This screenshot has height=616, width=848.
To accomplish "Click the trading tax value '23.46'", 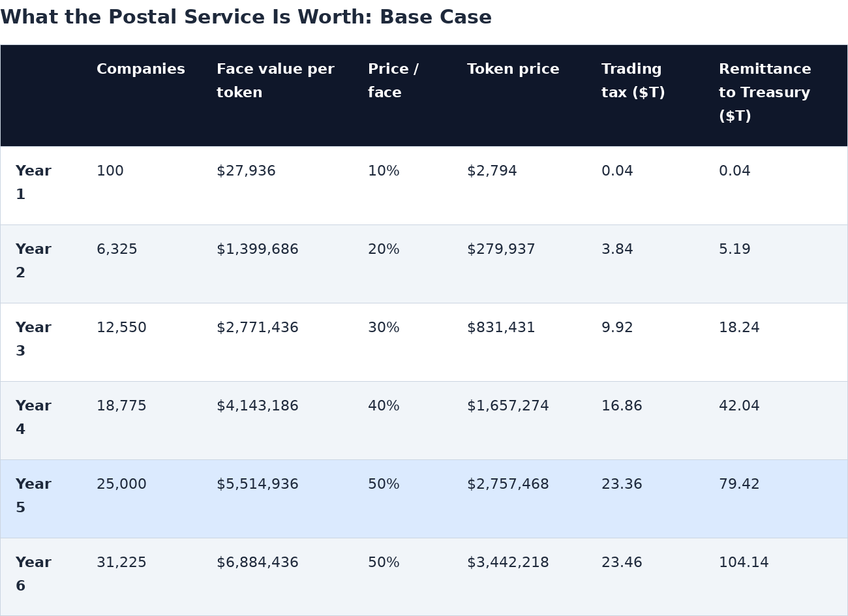I will pos(622,563).
